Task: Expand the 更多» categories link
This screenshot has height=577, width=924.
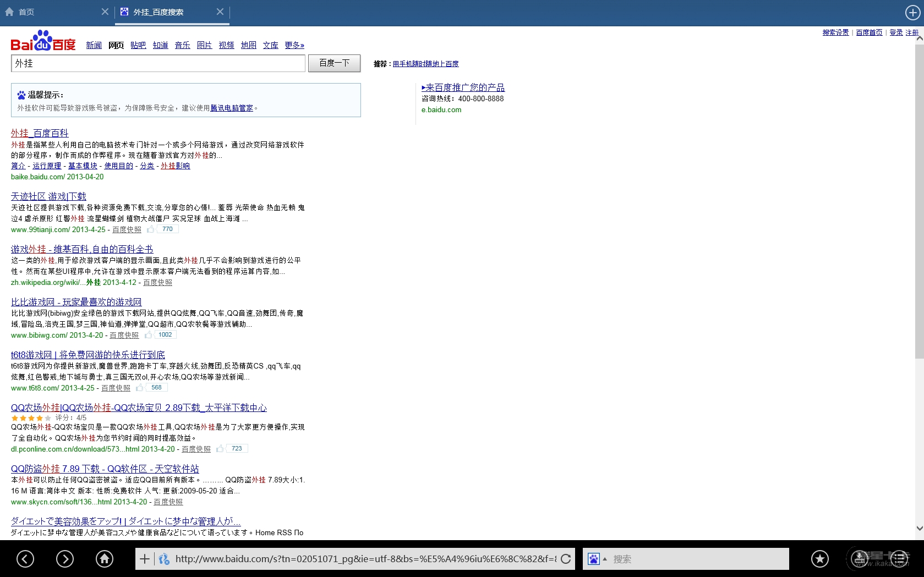Action: (294, 45)
